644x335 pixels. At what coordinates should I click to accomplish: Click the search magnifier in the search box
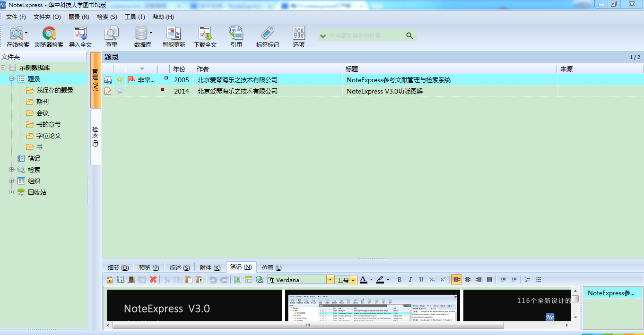409,35
